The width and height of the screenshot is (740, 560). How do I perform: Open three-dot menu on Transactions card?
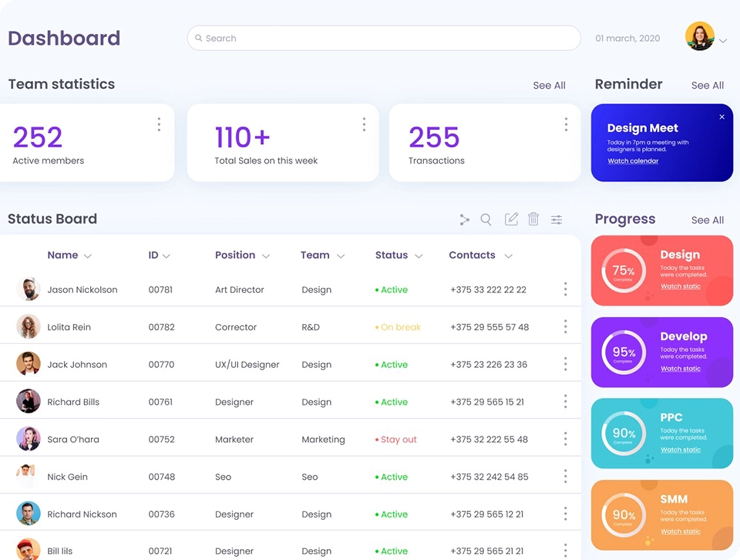pyautogui.click(x=566, y=124)
